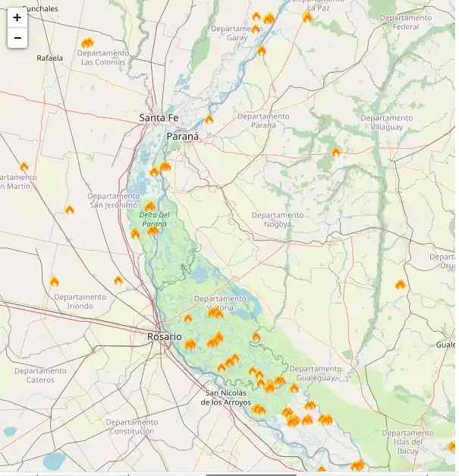Click fire marker above Departamento Las Colonias label
This screenshot has width=459, height=476.
[x=87, y=43]
